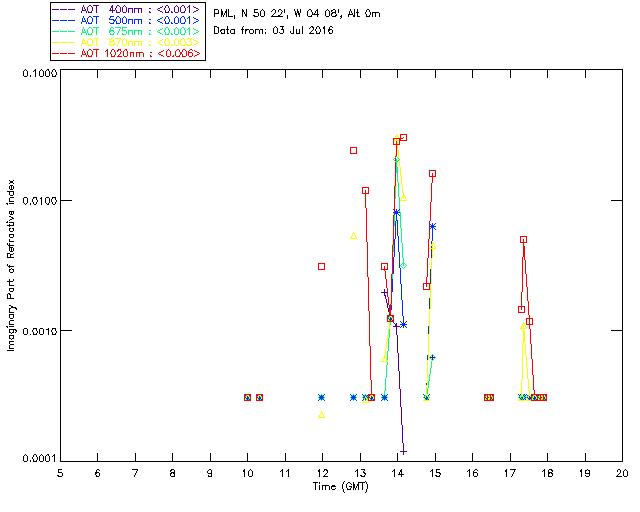Click the 'Time (GMT)' axis title
This screenshot has width=640, height=512.
pos(340,486)
